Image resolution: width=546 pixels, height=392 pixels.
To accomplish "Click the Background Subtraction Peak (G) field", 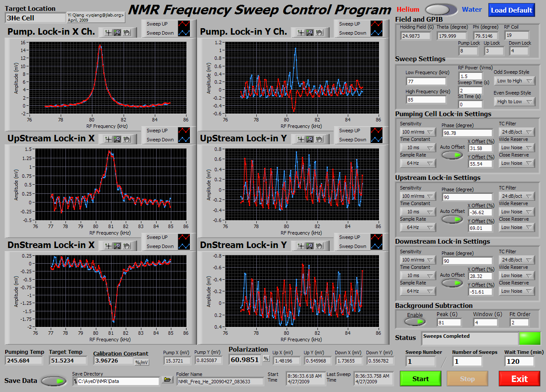I will click(x=449, y=322).
